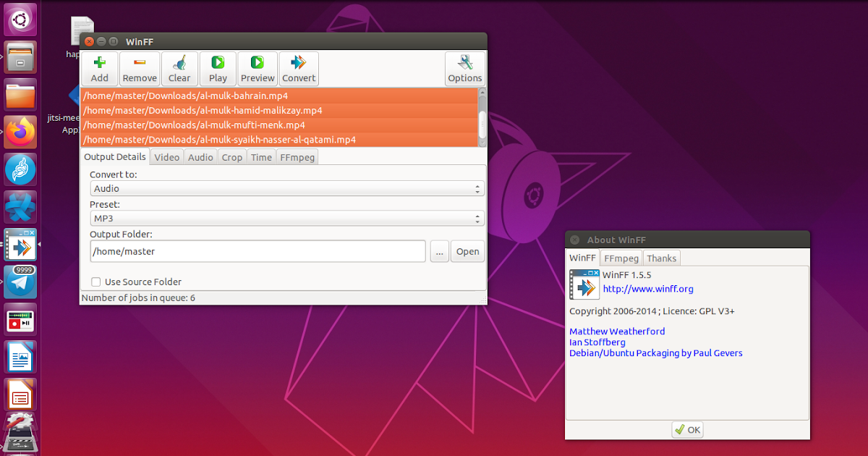This screenshot has height=456, width=868.
Task: Select Thanks tab in About dialog
Action: [661, 258]
